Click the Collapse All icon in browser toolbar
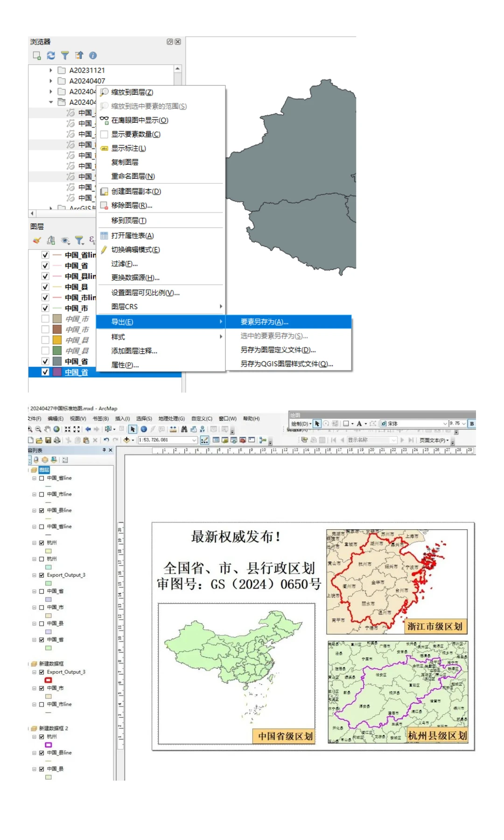Image resolution: width=504 pixels, height=840 pixels. pyautogui.click(x=79, y=56)
